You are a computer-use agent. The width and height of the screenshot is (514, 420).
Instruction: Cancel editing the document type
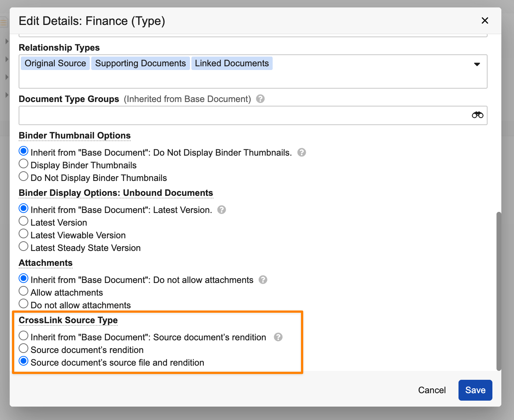click(432, 390)
